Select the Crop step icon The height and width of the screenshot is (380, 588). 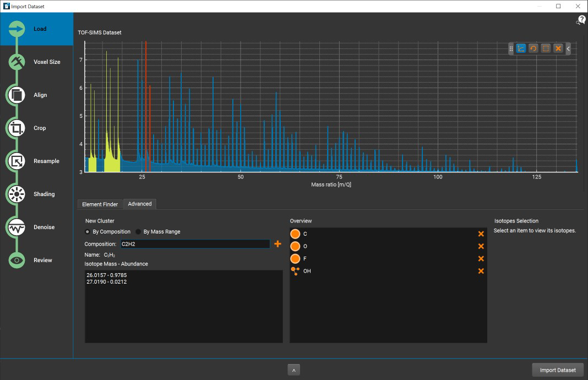pyautogui.click(x=17, y=128)
